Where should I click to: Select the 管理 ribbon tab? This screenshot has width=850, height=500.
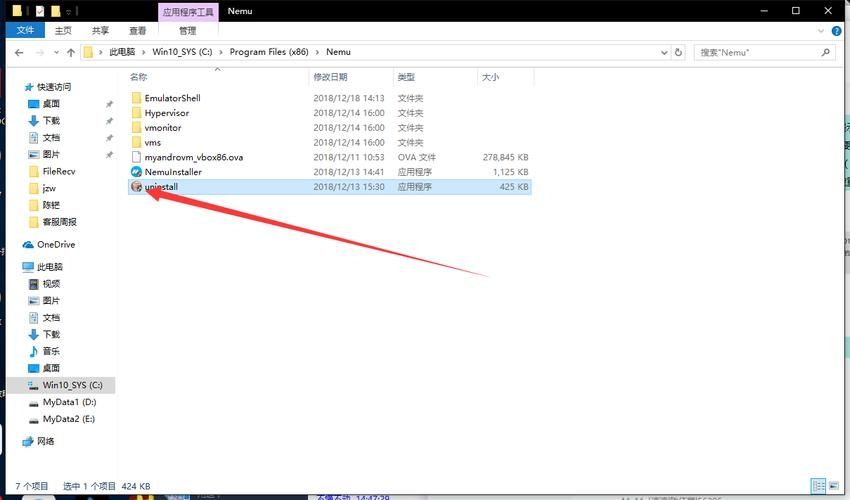click(x=188, y=31)
